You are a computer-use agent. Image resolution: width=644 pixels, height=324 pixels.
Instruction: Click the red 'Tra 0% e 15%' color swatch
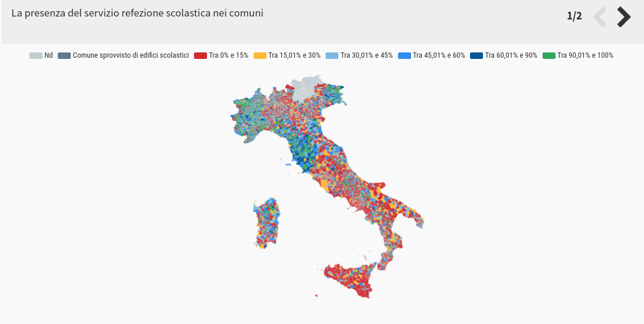tap(201, 55)
